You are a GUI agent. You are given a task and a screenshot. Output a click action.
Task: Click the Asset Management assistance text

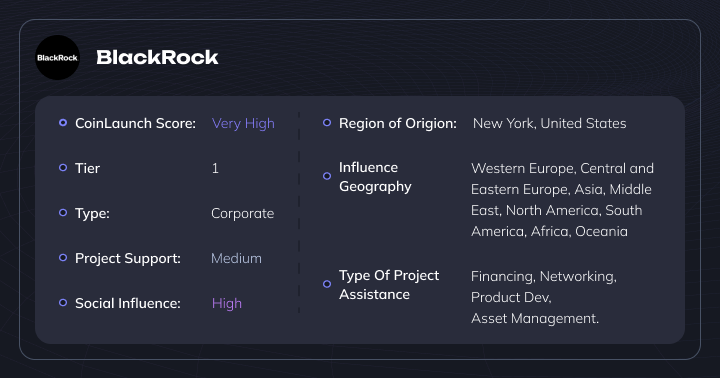(x=534, y=318)
